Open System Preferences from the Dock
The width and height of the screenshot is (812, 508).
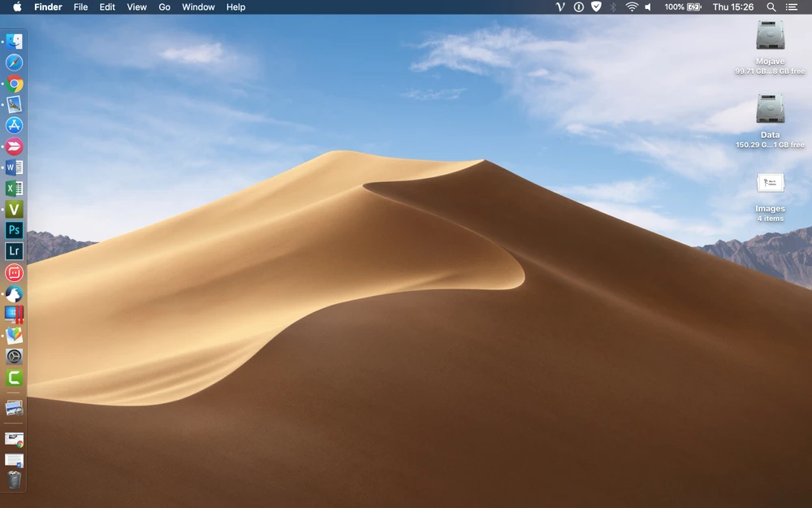14,357
